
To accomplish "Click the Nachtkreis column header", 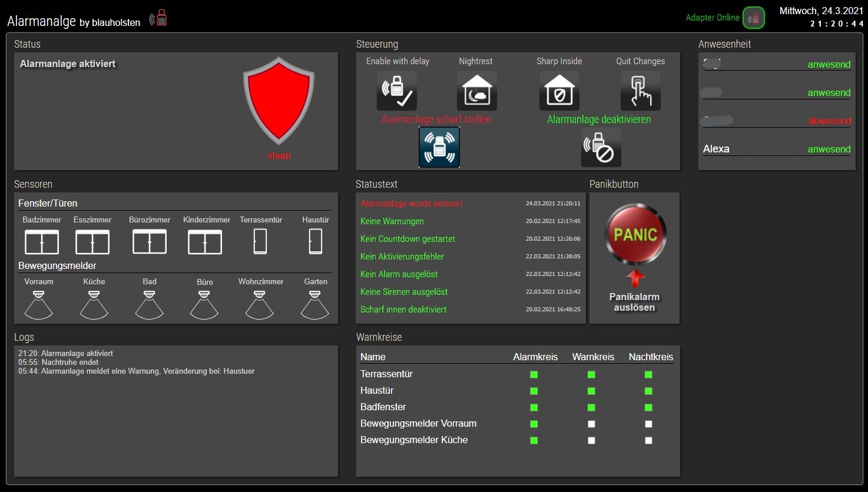I will [x=651, y=357].
